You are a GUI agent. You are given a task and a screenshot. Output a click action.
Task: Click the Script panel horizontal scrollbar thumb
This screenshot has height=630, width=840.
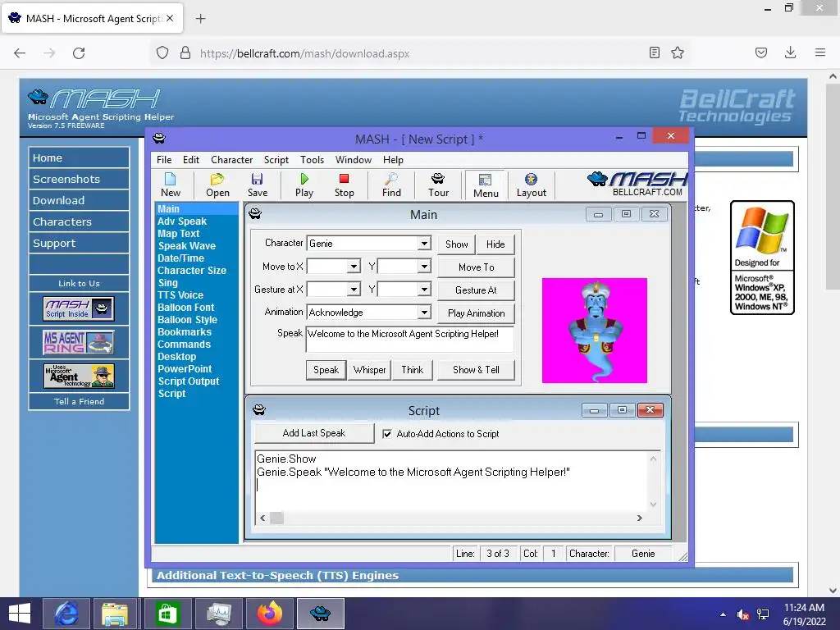point(276,518)
